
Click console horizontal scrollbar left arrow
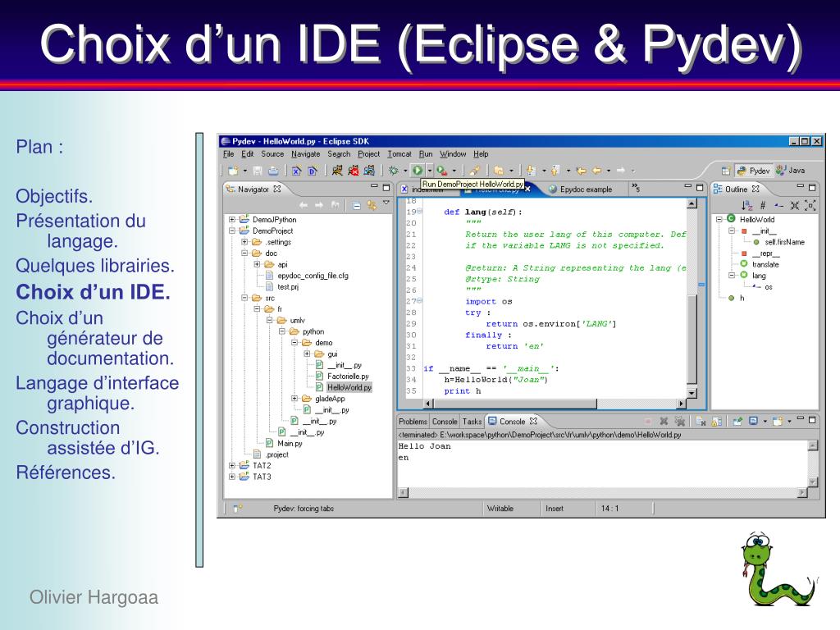[x=404, y=492]
